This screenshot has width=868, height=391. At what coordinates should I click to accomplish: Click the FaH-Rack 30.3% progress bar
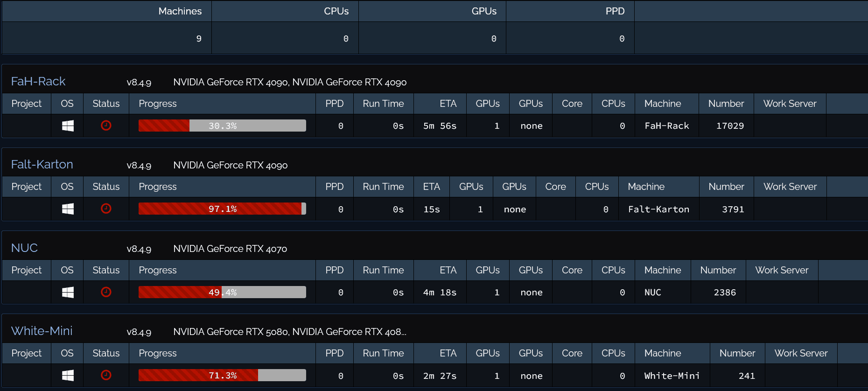coord(222,126)
